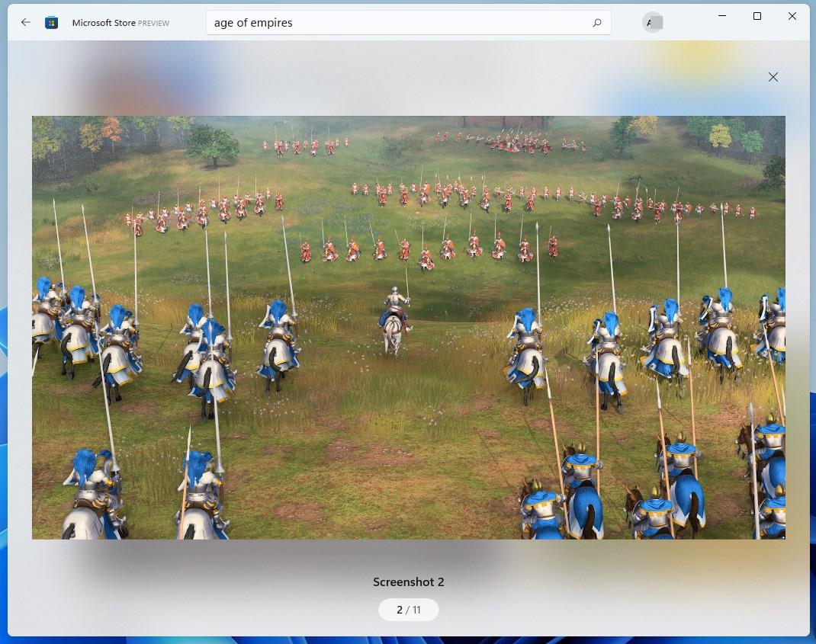Click the 'Microsoft Store PREVIEW' title text
This screenshot has height=644, width=816.
click(x=120, y=23)
